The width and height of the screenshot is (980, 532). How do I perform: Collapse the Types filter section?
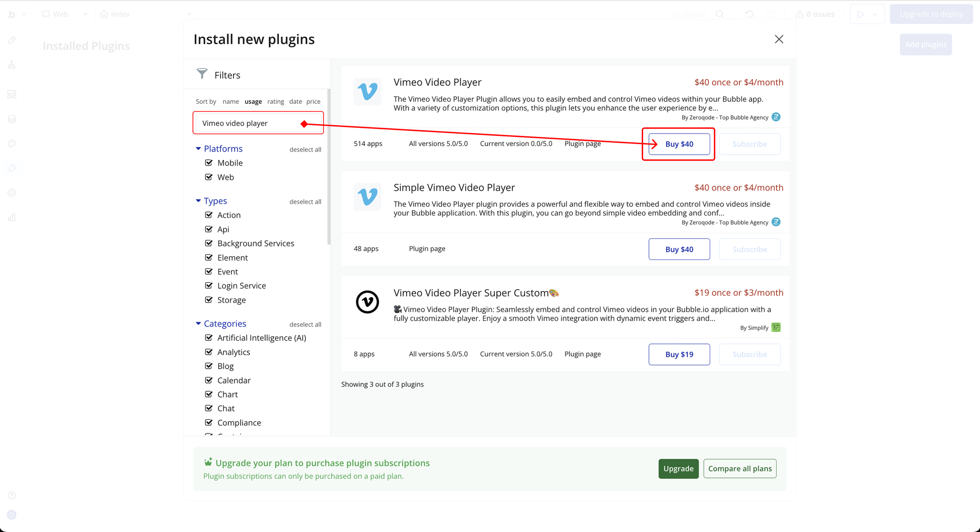pos(198,201)
